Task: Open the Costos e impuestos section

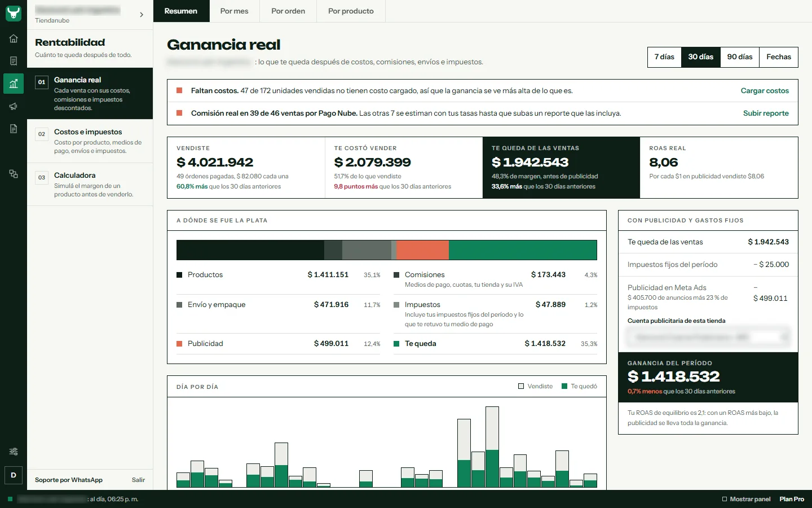Action: point(90,141)
